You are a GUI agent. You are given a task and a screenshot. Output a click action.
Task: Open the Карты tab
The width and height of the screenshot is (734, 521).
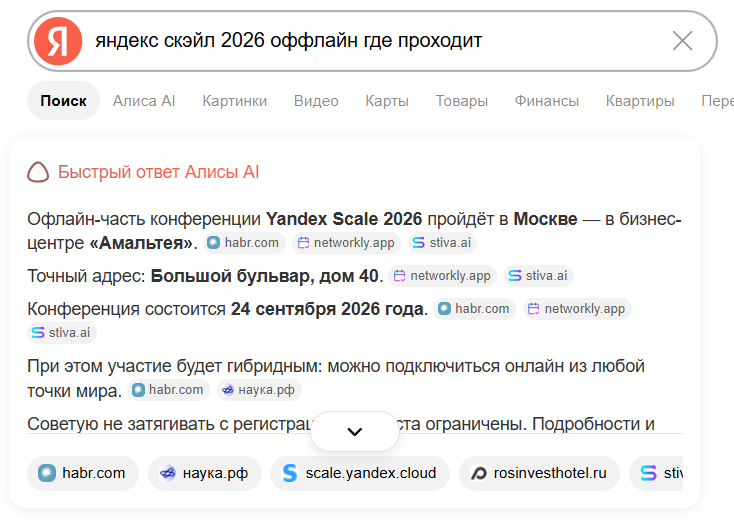pos(387,101)
